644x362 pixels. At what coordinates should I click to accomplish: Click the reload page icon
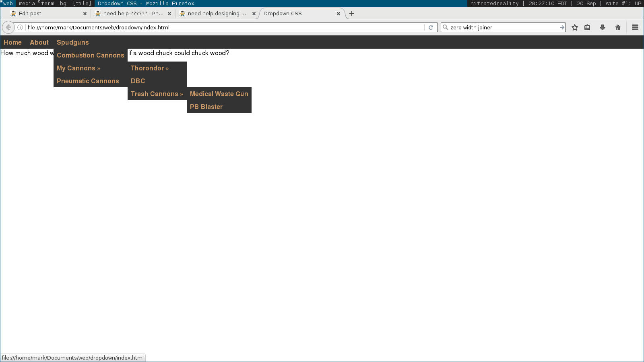pos(431,27)
